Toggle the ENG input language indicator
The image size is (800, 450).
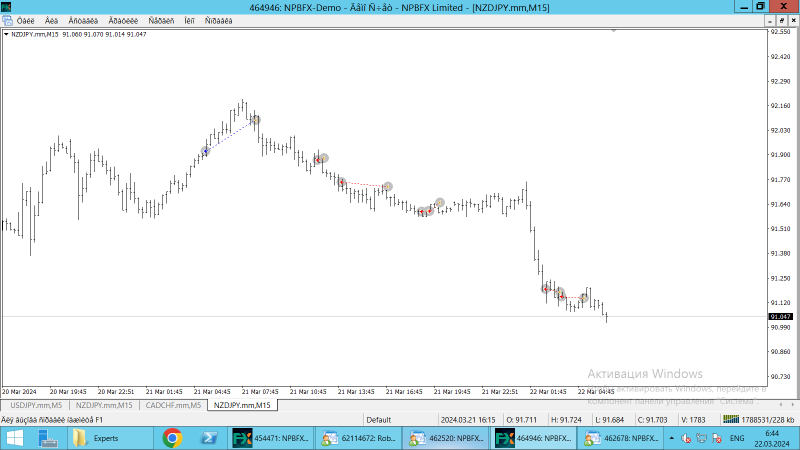pyautogui.click(x=737, y=438)
